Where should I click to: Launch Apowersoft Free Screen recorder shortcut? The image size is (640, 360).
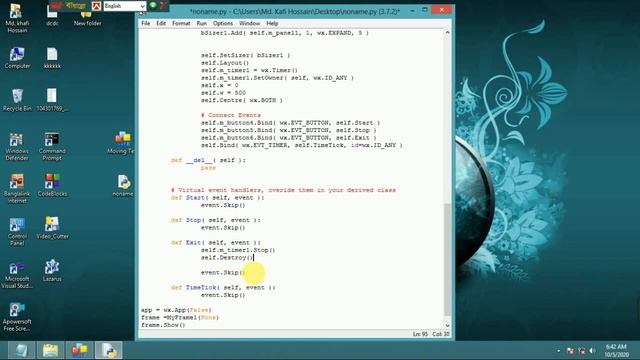(x=17, y=317)
